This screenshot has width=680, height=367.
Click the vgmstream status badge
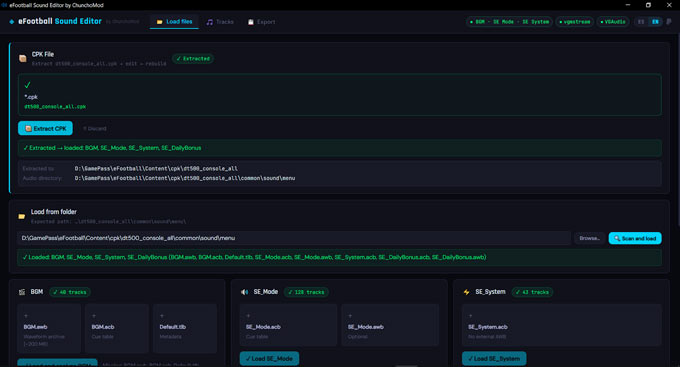coord(575,22)
